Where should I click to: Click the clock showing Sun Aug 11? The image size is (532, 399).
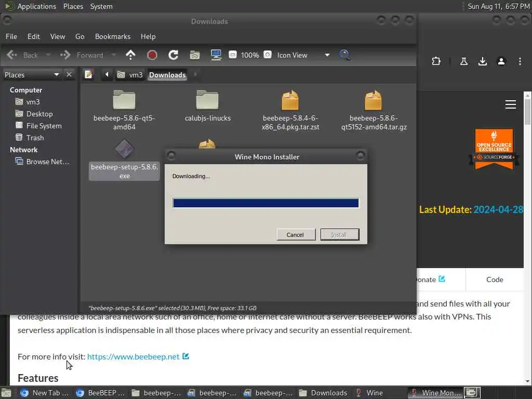(x=498, y=6)
